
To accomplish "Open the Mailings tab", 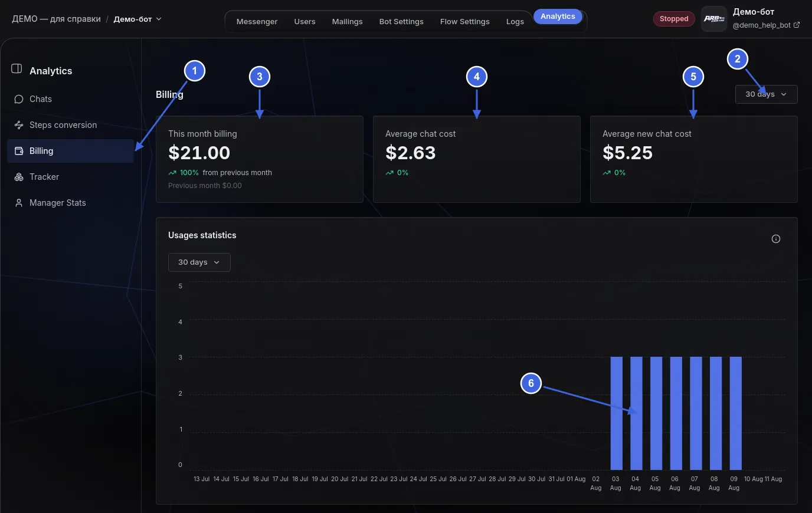I will (347, 22).
